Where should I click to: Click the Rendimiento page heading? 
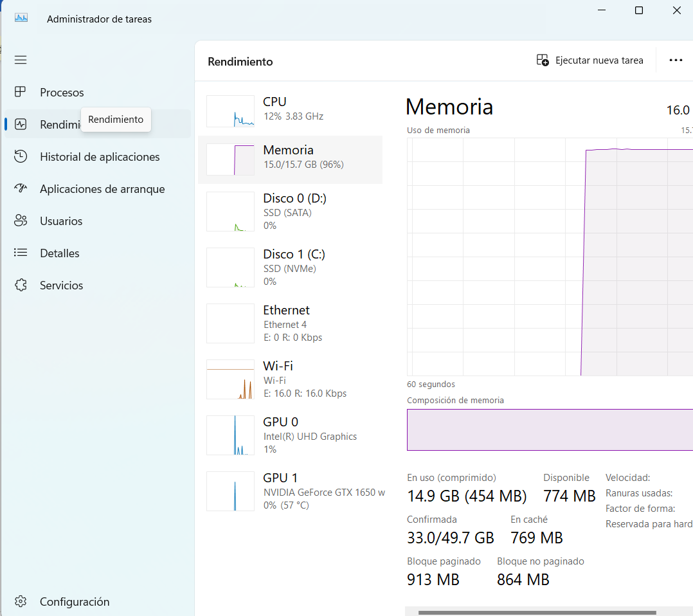point(240,62)
